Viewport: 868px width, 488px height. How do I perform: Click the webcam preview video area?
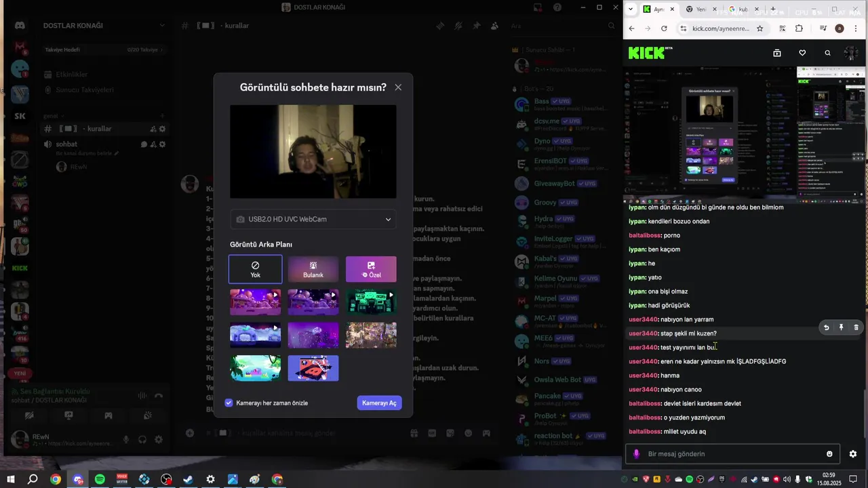[313, 151]
